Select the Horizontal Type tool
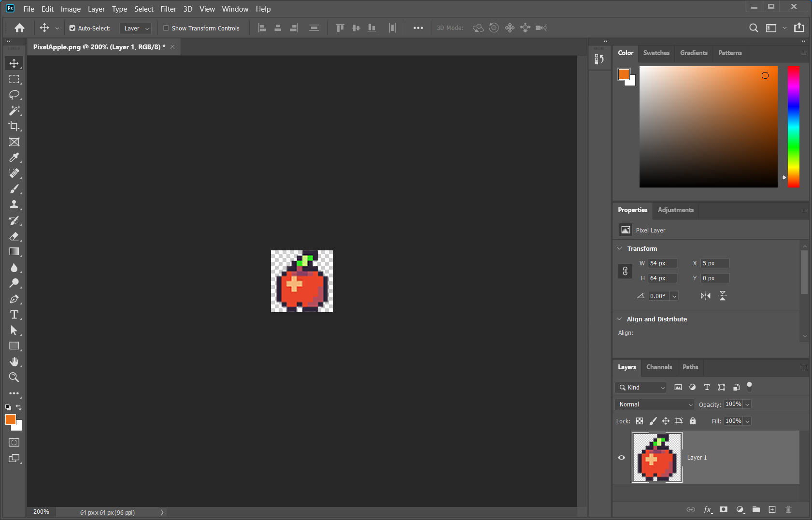The height and width of the screenshot is (520, 812). 14,315
